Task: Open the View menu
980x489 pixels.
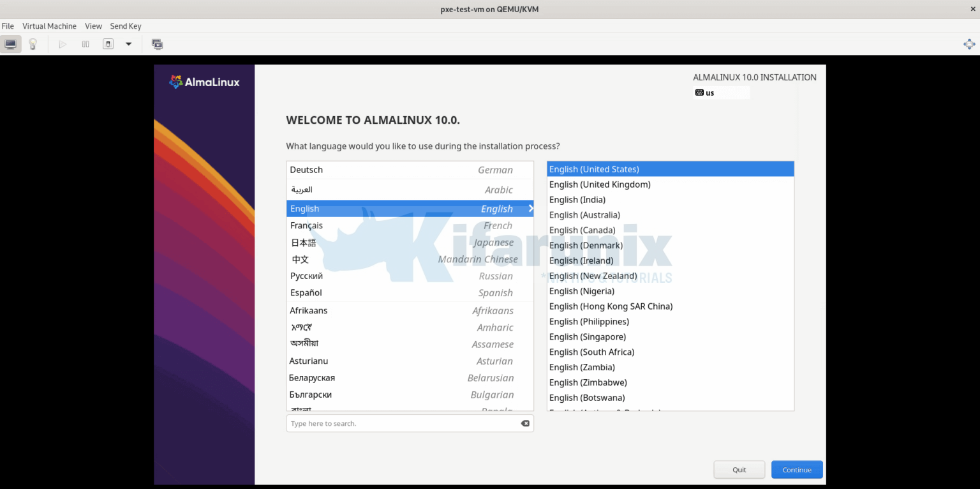Action: pyautogui.click(x=93, y=26)
